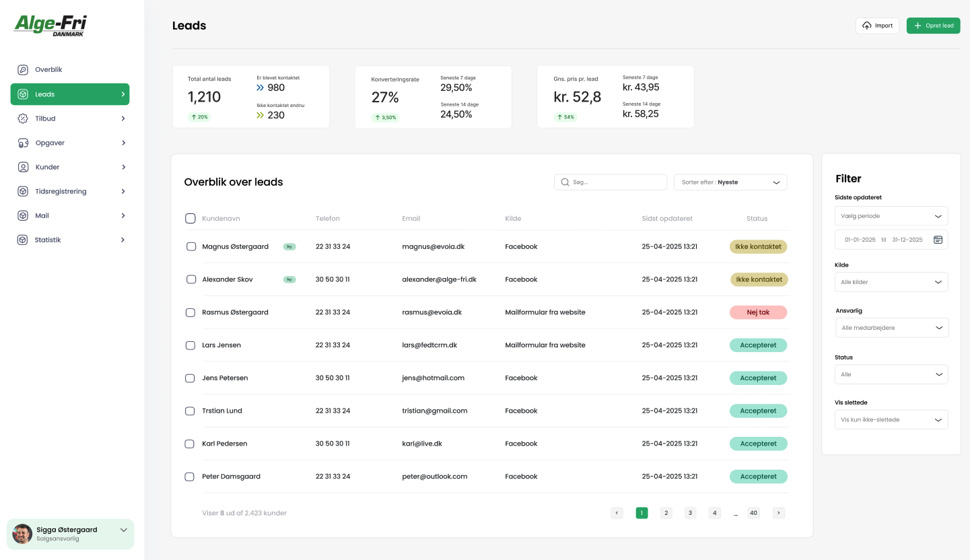Tick the checkbox next to Lars Jensen
This screenshot has height=560, width=970.
(190, 345)
